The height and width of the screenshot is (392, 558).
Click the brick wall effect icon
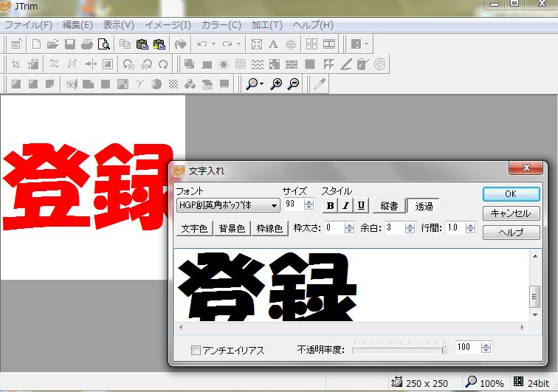[292, 64]
